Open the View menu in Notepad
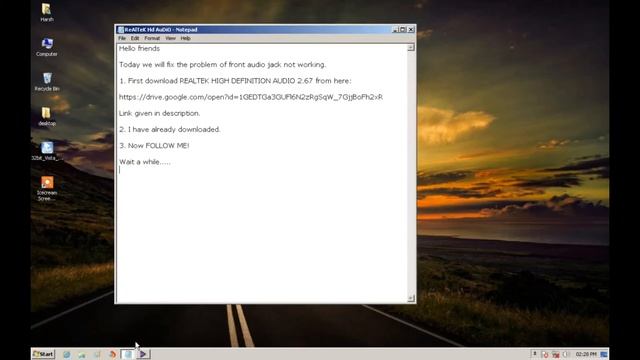Viewport: 640px width, 360px height. point(170,38)
